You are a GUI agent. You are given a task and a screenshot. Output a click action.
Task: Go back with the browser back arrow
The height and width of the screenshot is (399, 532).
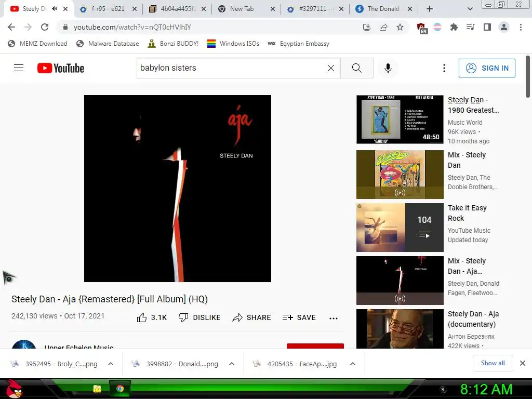coord(11,27)
